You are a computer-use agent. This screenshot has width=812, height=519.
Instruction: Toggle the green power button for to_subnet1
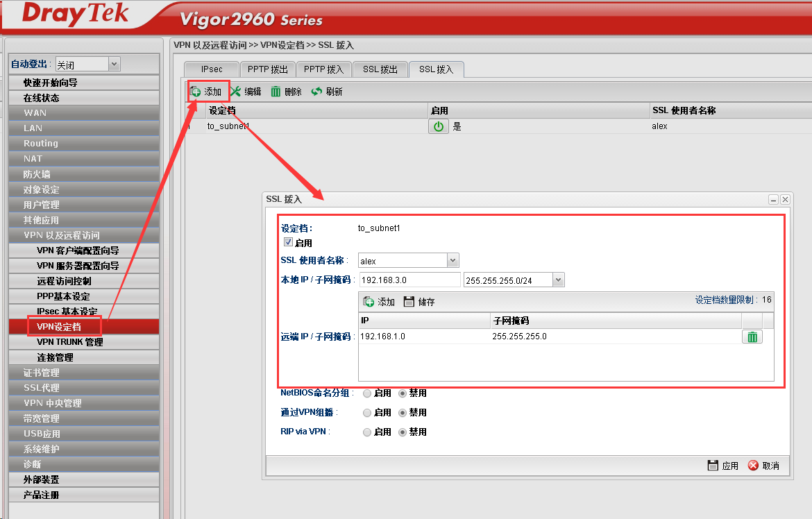pos(438,126)
